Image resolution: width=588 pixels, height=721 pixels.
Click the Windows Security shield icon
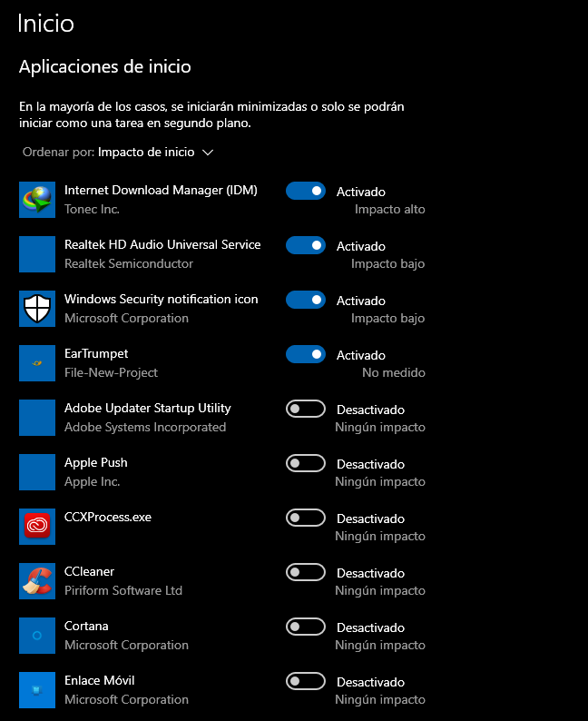pos(37,309)
